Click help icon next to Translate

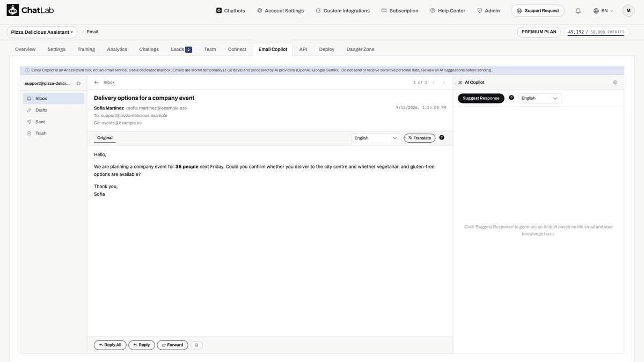[x=442, y=137]
